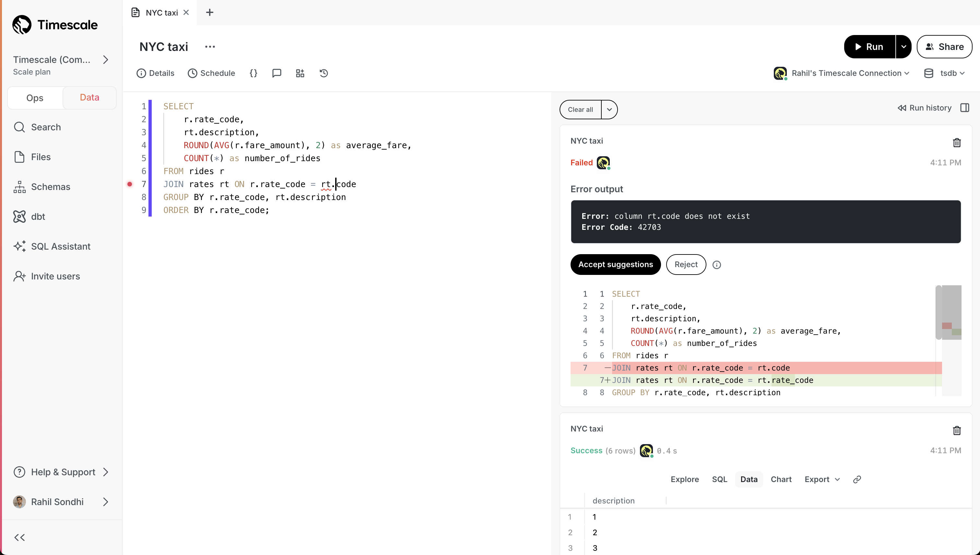Select the Data tab view
The image size is (980, 555).
[749, 479]
